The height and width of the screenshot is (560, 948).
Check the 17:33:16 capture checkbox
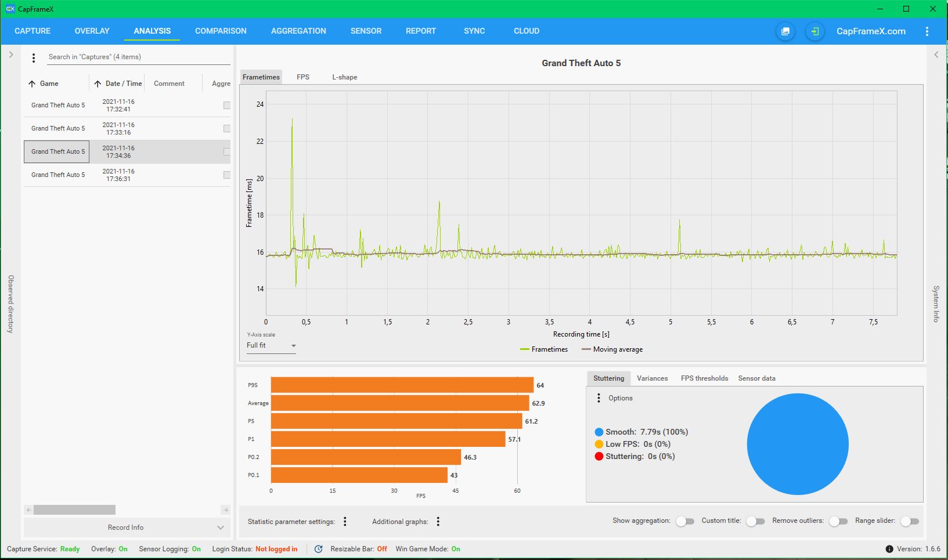227,129
